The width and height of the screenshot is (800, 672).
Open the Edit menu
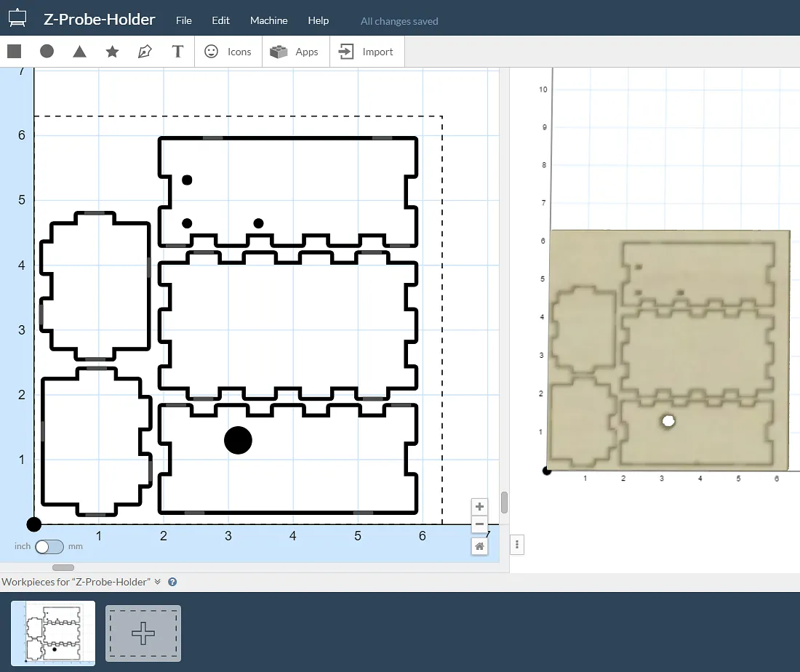click(x=221, y=21)
